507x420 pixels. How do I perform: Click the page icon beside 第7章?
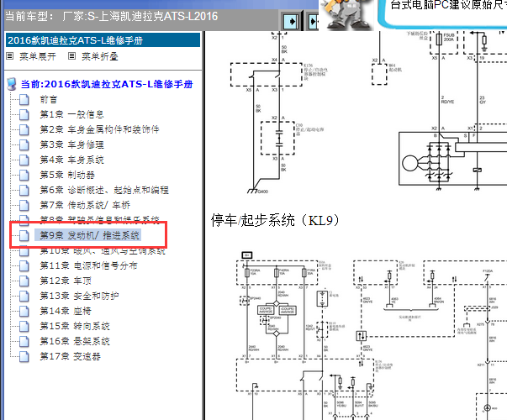(x=24, y=206)
